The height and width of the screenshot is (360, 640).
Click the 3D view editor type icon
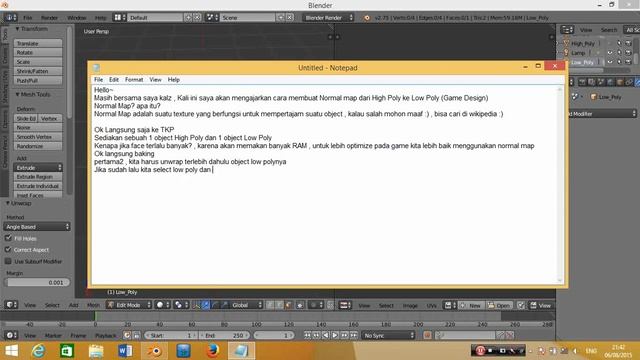tap(11, 305)
